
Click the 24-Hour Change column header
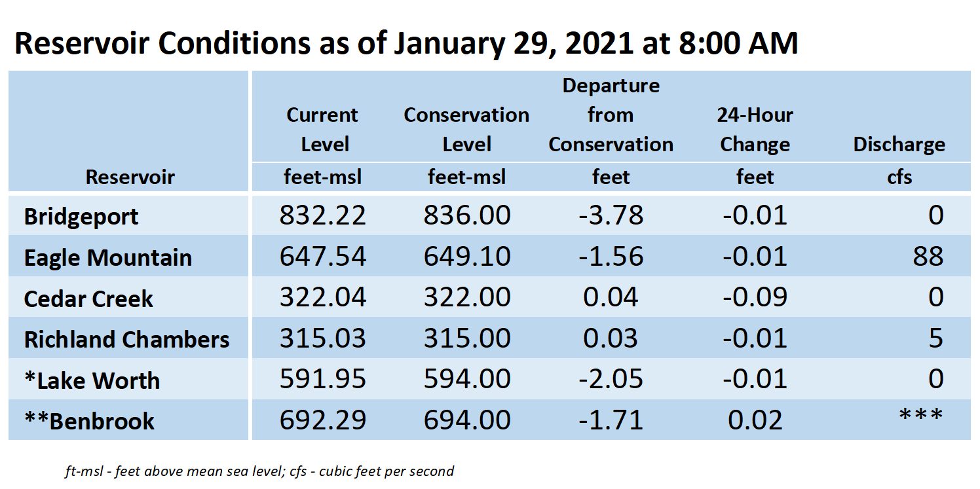pyautogui.click(x=755, y=130)
